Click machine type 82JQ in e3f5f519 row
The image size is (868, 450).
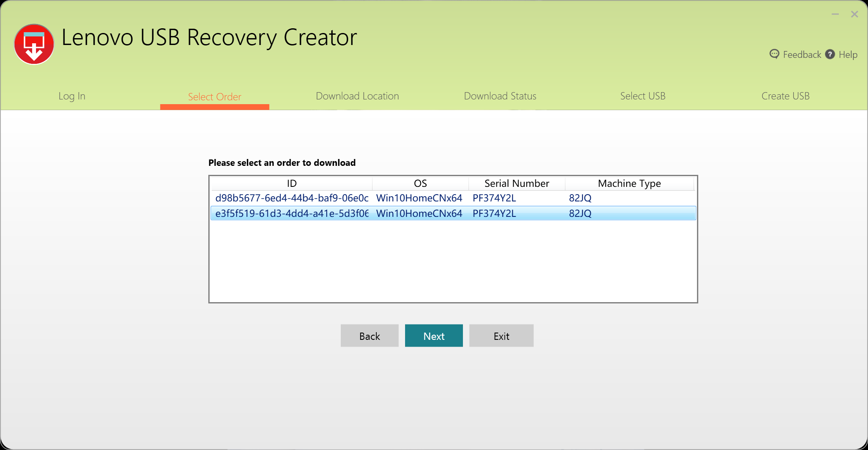click(580, 213)
